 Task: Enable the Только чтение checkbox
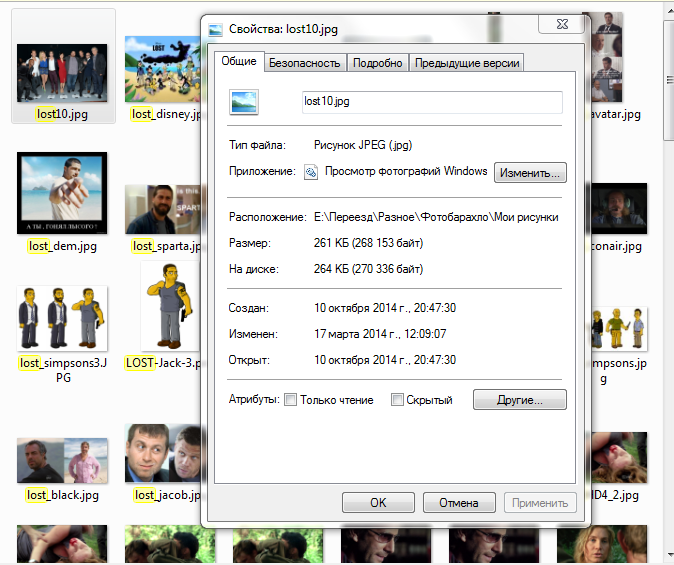[291, 400]
